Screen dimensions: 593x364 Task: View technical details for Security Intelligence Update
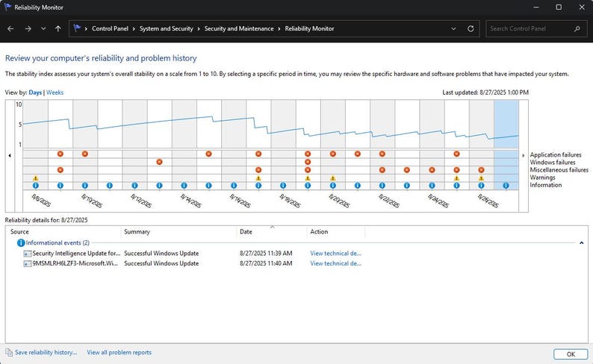[x=335, y=254]
